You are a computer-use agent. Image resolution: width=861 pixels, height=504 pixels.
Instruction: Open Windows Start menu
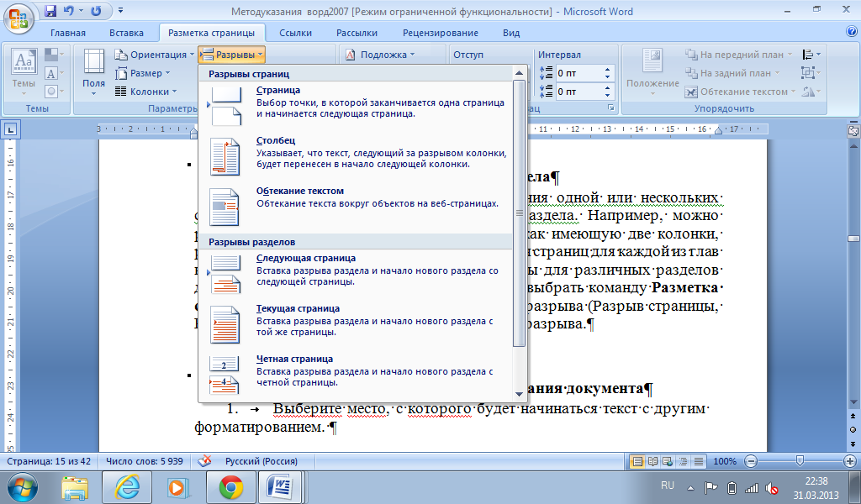23,487
